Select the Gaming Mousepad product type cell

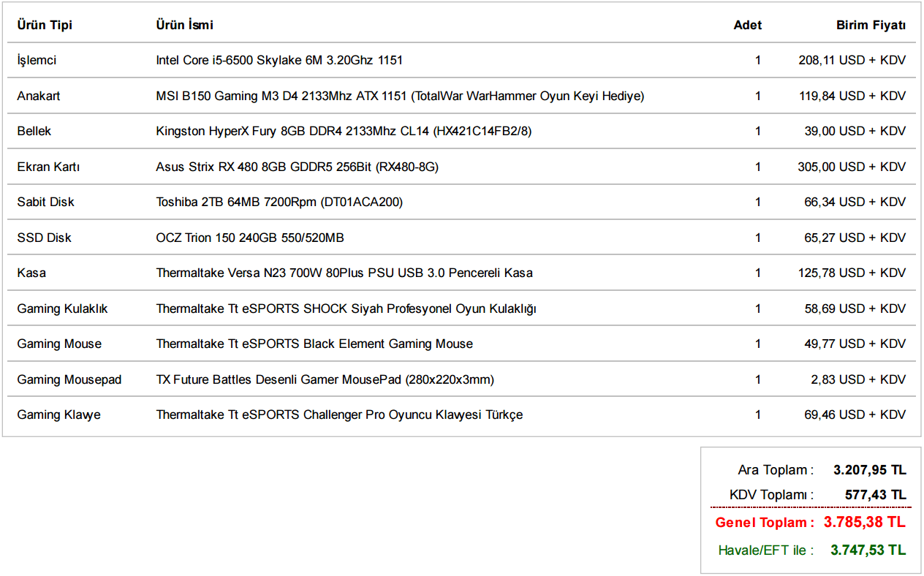(x=69, y=379)
